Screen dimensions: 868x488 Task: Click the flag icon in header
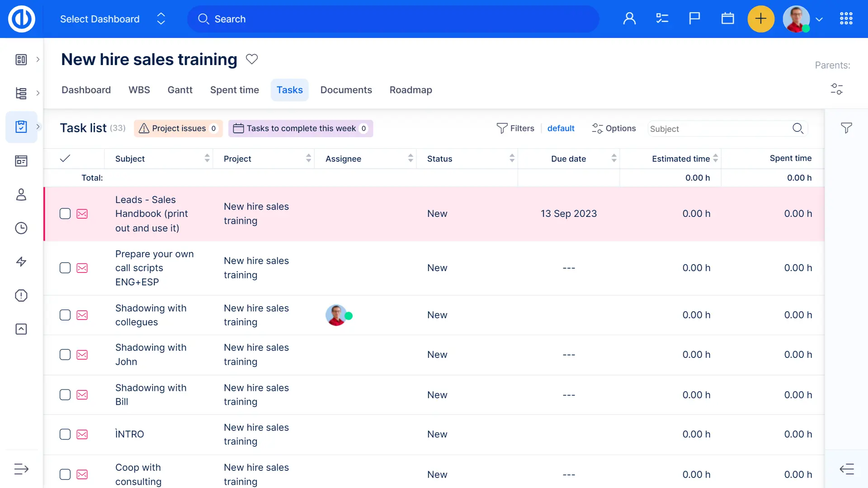(x=694, y=19)
